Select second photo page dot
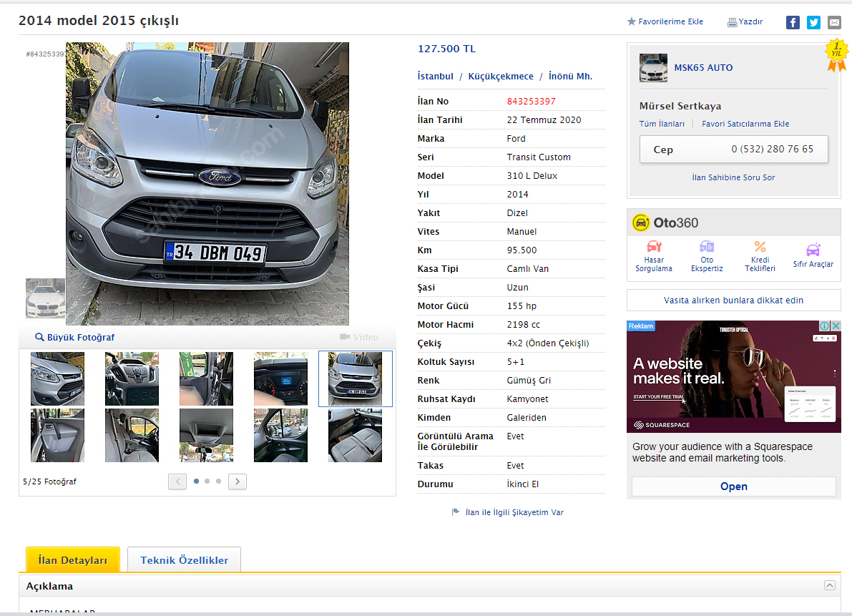852x616 pixels. coord(207,481)
